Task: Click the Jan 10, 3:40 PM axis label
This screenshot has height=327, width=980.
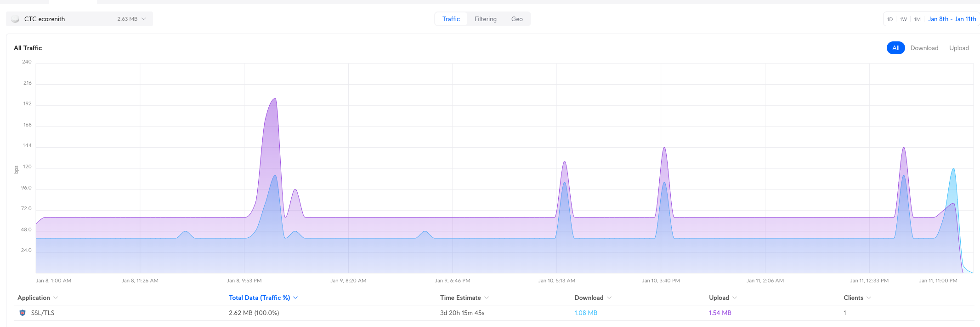Action: point(661,281)
